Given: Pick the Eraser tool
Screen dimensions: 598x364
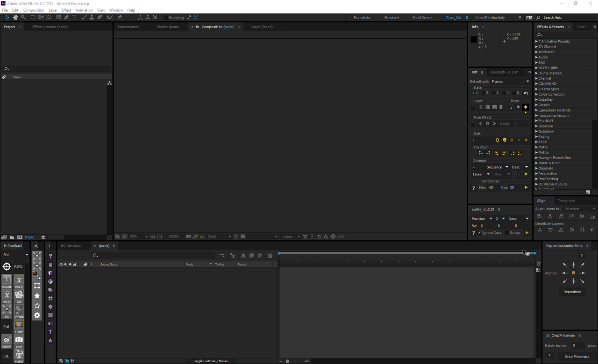Looking at the screenshot, I should [x=100, y=17].
